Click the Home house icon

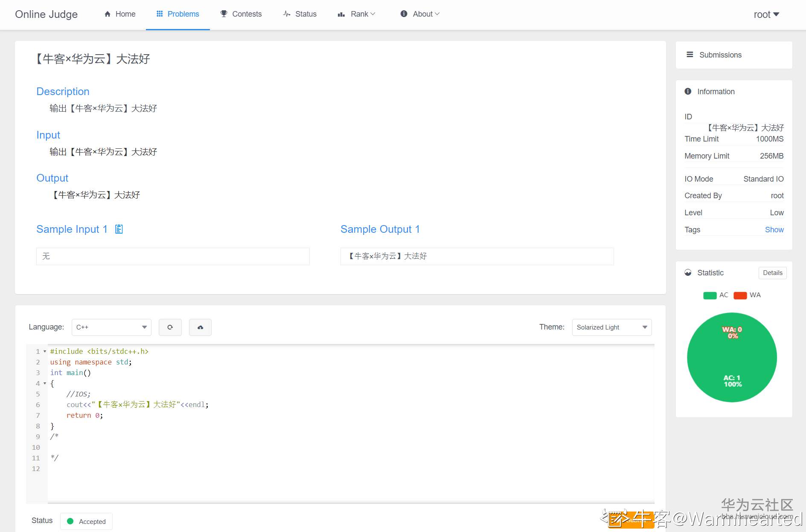click(x=108, y=14)
